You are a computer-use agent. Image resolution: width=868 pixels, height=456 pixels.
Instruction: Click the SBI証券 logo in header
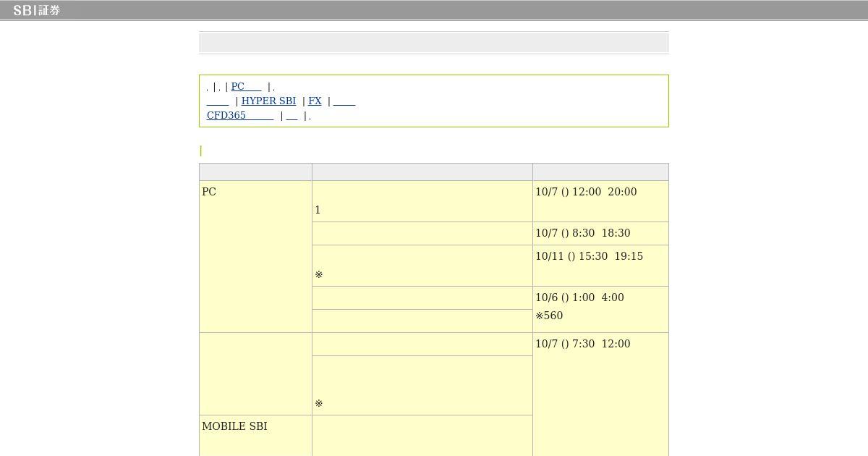(36, 10)
